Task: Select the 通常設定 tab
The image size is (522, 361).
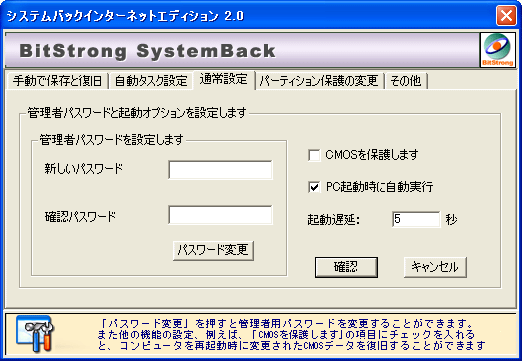Action: coord(224,79)
